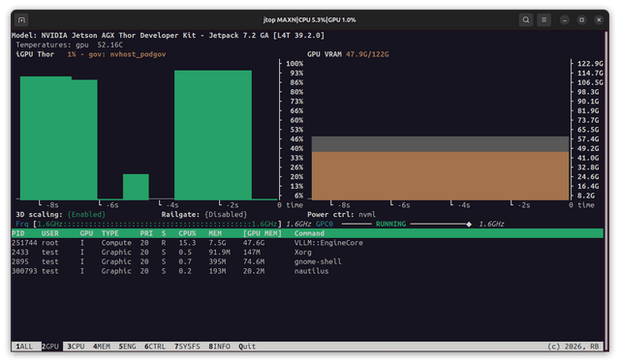Click the Frq 1.6GHz frequency bar
620x364 pixels.
(157, 224)
